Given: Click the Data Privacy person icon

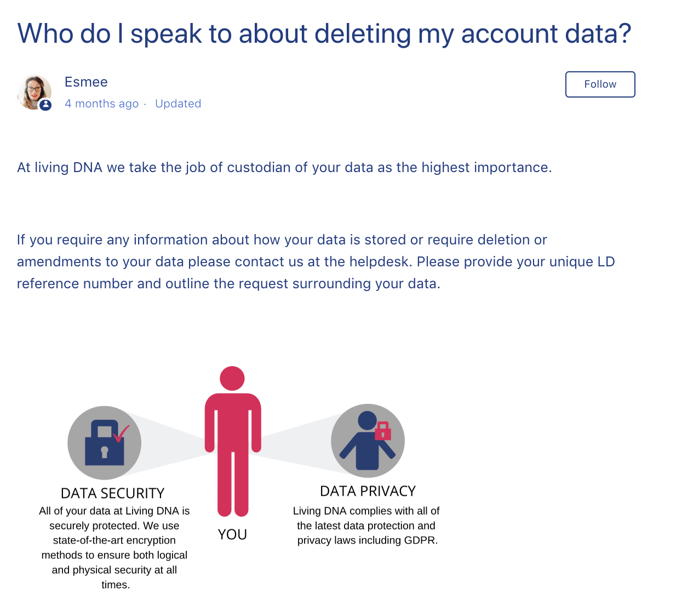Looking at the screenshot, I should [x=368, y=441].
